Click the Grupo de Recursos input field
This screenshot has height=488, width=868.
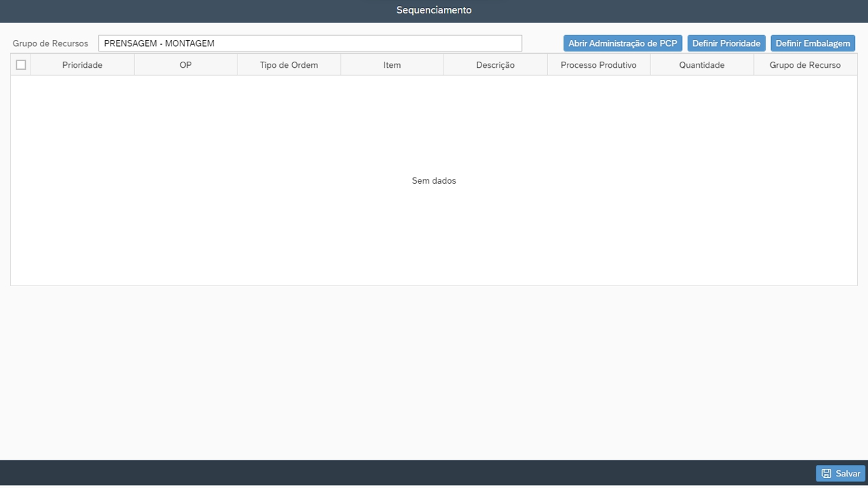pos(310,43)
